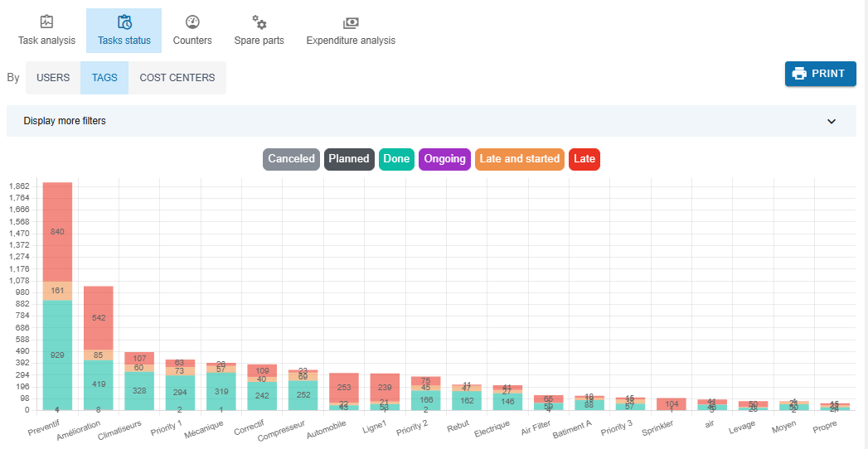Screen dimensions: 868x449
Task: Open the Counters tab
Action: (192, 31)
